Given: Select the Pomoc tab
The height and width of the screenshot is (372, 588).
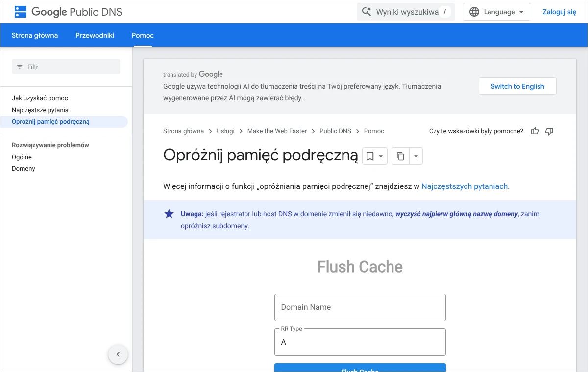Looking at the screenshot, I should click(x=143, y=35).
